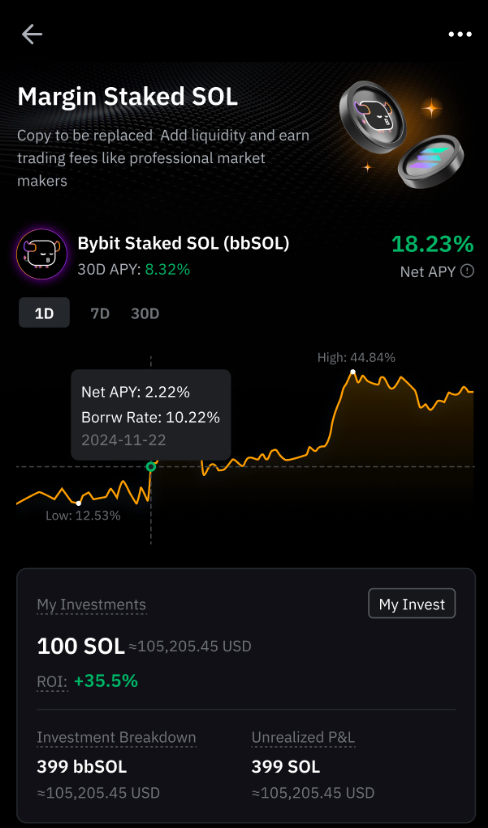Tap the Solana coin illustration
This screenshot has width=488, height=828.
pyautogui.click(x=430, y=161)
